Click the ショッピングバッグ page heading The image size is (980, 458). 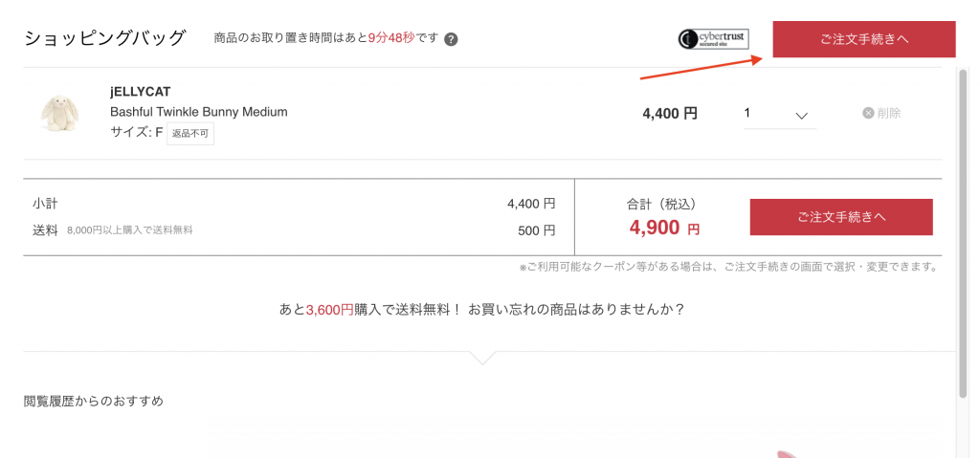[104, 38]
